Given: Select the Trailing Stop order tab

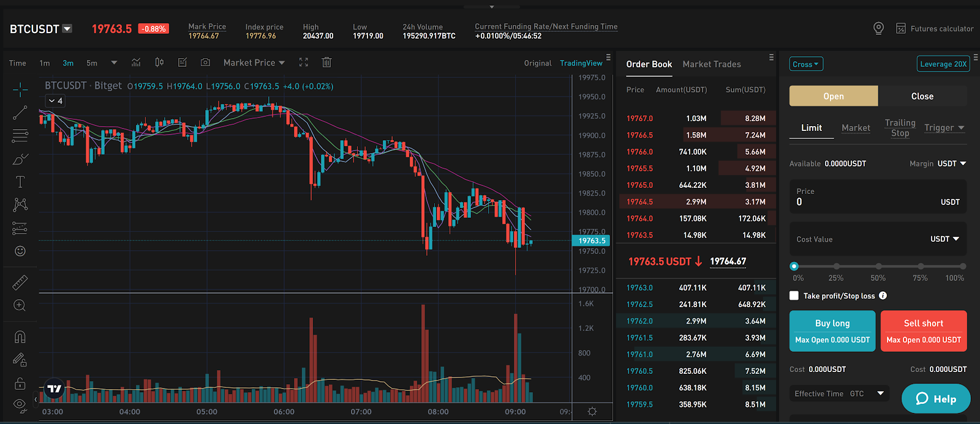Looking at the screenshot, I should point(900,128).
